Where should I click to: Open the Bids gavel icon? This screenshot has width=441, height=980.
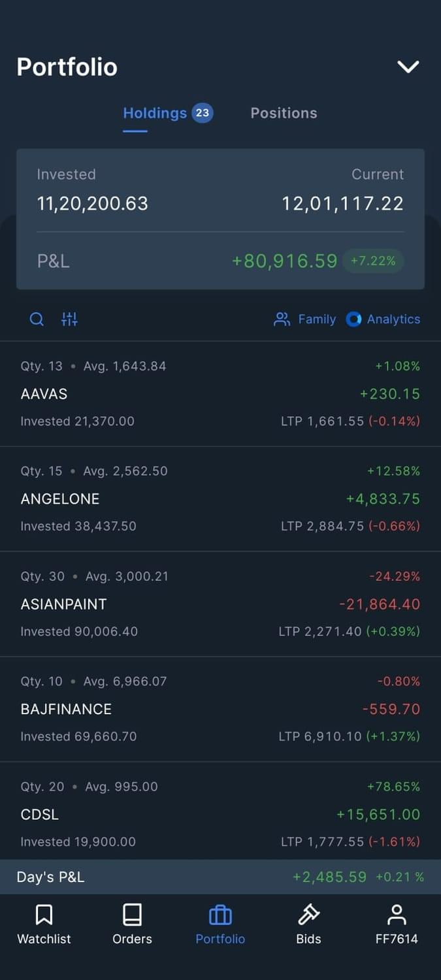[308, 915]
